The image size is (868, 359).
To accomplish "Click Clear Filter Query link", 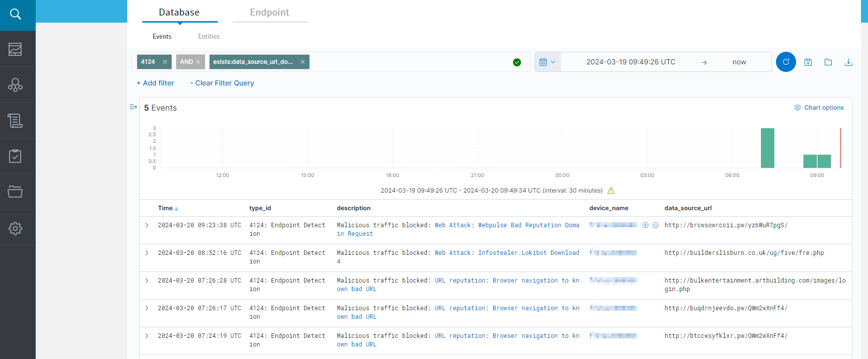I will [x=222, y=83].
